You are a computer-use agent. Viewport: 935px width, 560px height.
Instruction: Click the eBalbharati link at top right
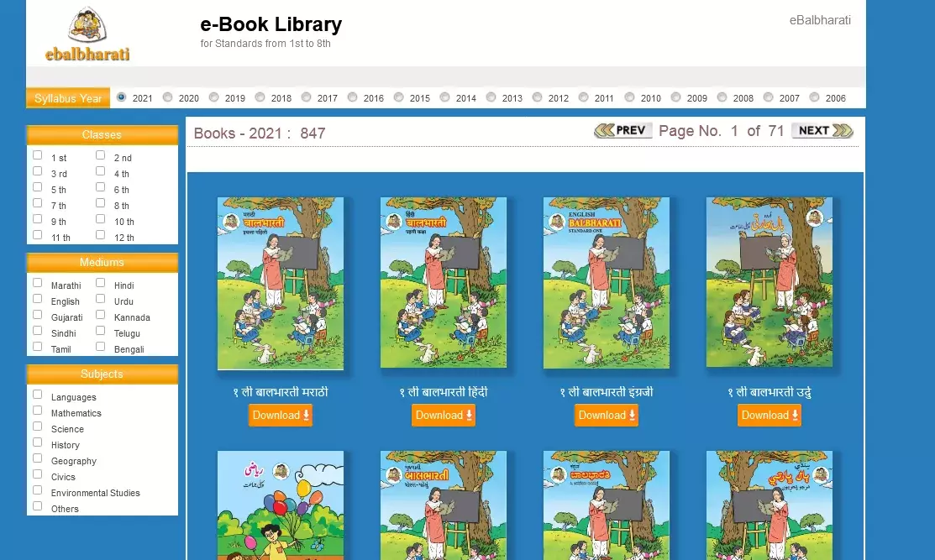coord(820,20)
